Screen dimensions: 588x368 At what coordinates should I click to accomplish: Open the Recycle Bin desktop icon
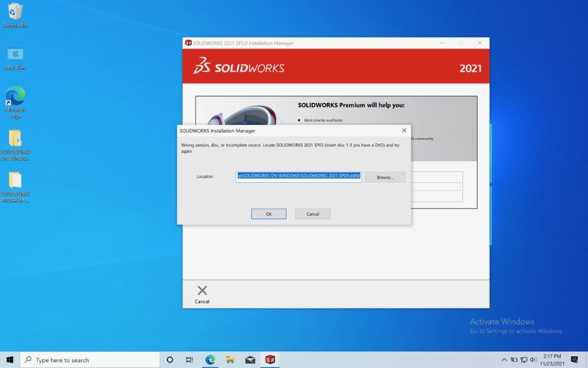click(15, 15)
